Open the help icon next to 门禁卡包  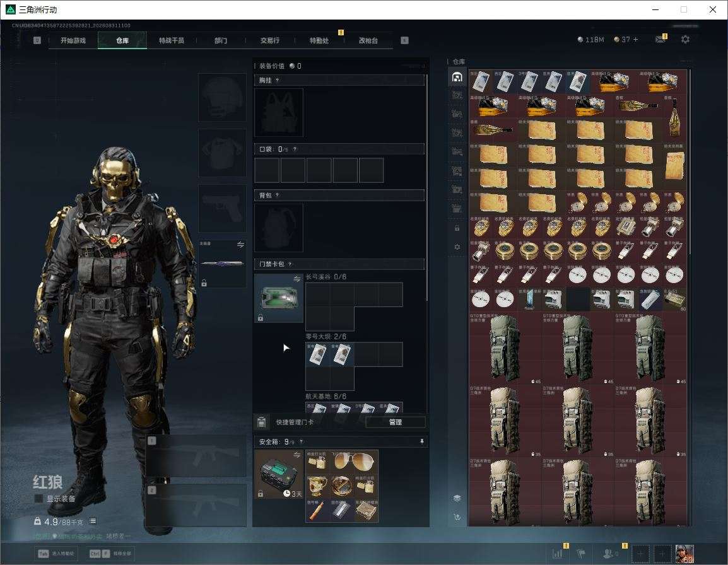[x=290, y=264]
